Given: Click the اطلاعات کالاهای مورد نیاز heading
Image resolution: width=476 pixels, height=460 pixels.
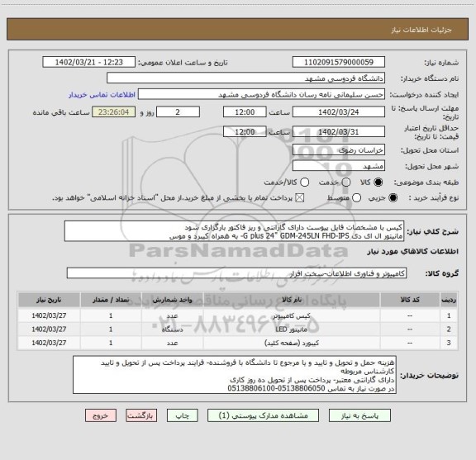Looking at the screenshot, I should point(413,252).
